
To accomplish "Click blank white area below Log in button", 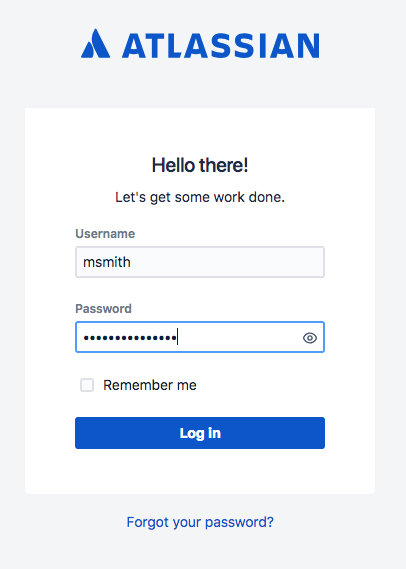I will point(200,471).
